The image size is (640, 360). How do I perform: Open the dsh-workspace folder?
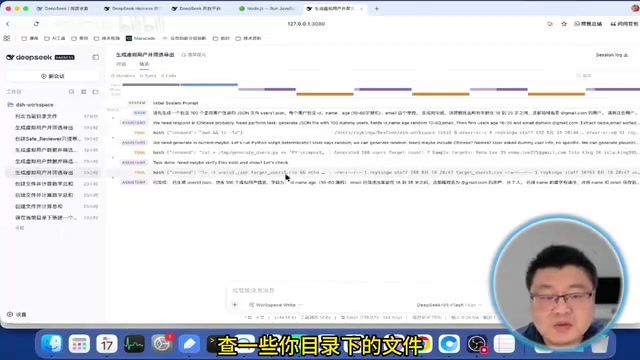[x=34, y=105]
